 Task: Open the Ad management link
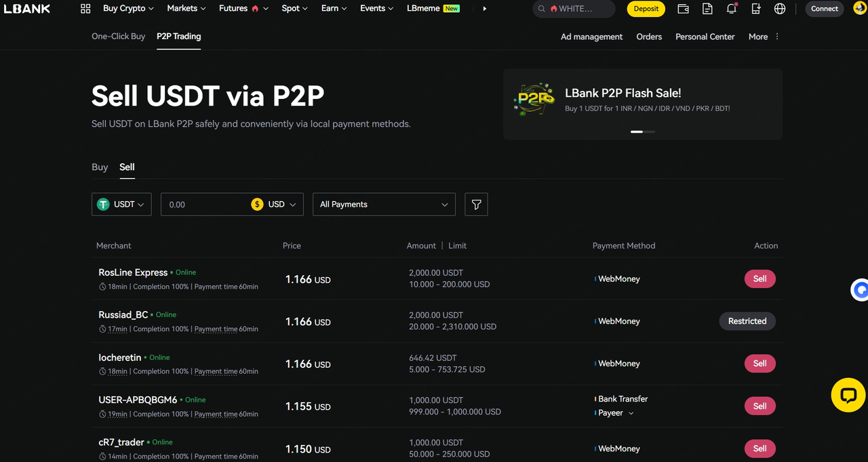coord(591,37)
